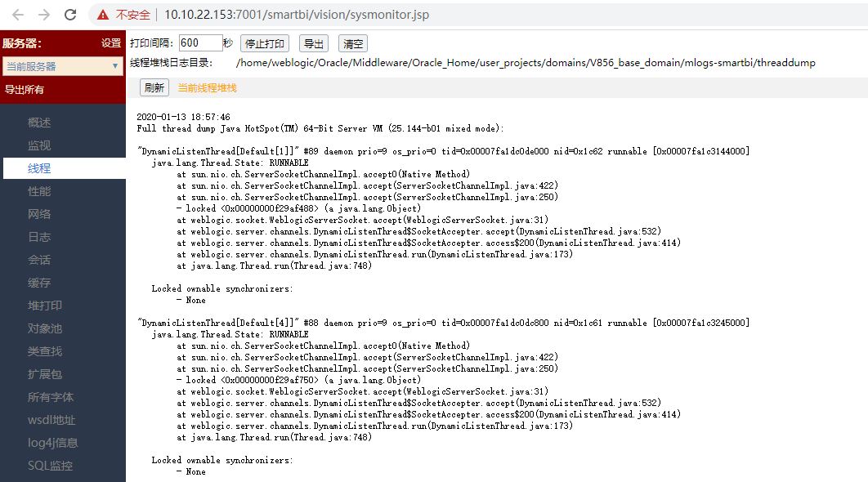Screen dimensions: 868x482
Task: Click the 线程堆栈日志目录 label
Action: pyautogui.click(x=171, y=63)
